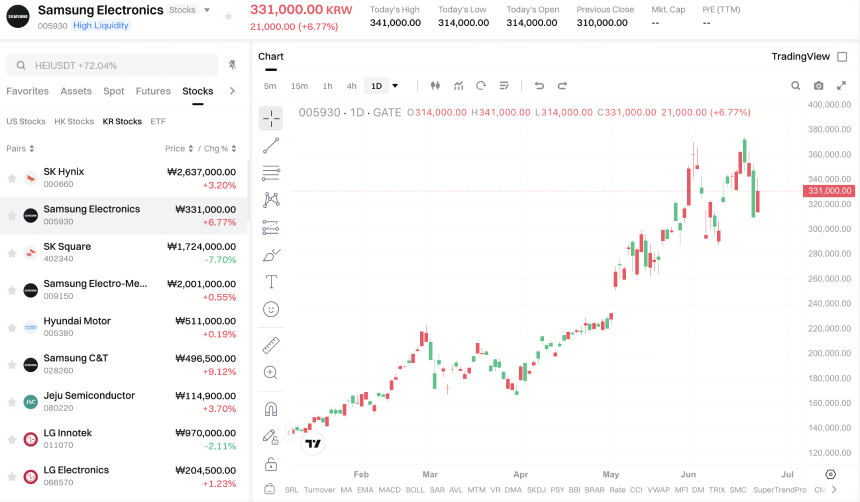
Task: Switch to the Favorites tab
Action: click(x=27, y=91)
